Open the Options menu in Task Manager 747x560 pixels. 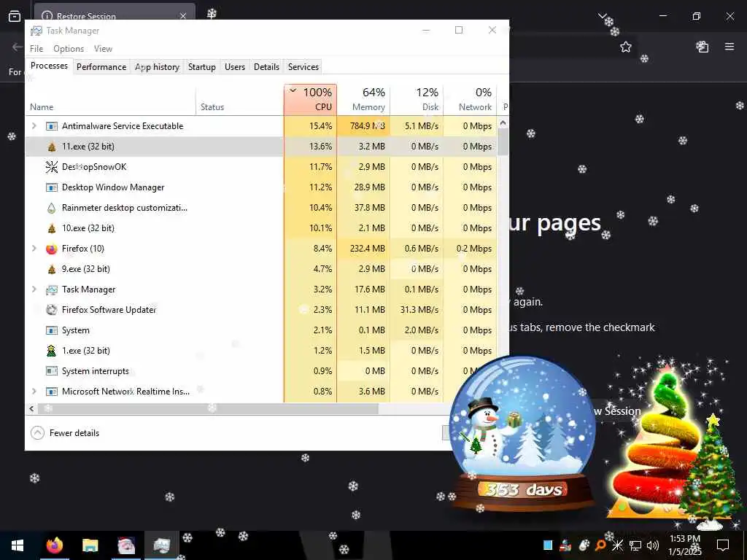pos(69,49)
